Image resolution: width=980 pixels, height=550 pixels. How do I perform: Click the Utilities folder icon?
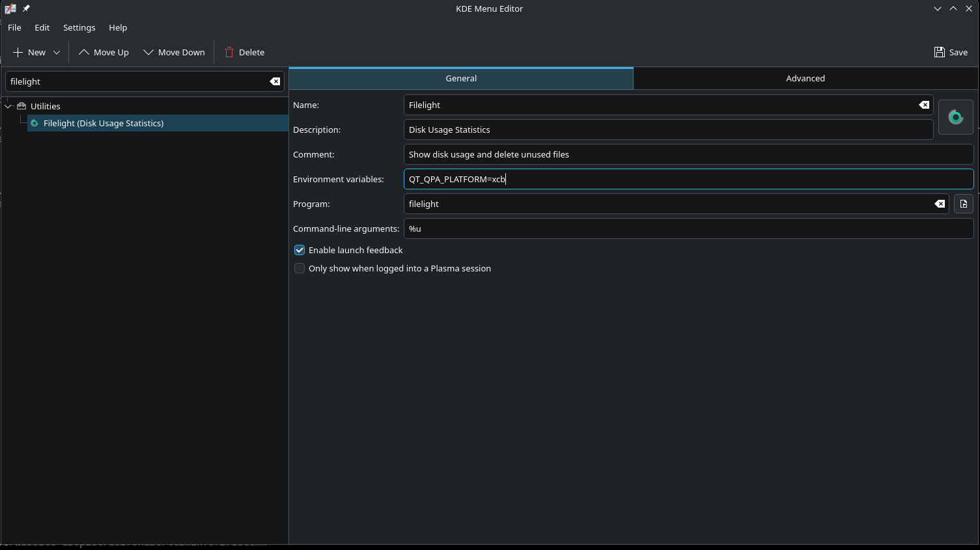click(21, 106)
